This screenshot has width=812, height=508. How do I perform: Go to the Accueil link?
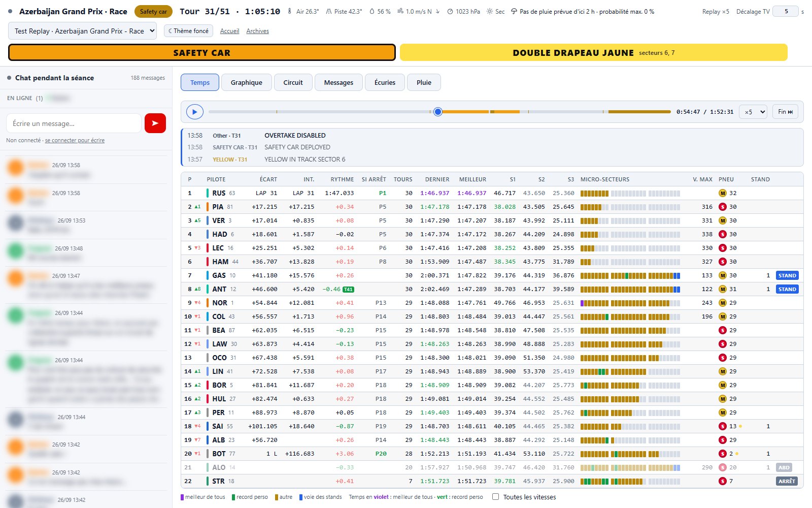[229, 31]
